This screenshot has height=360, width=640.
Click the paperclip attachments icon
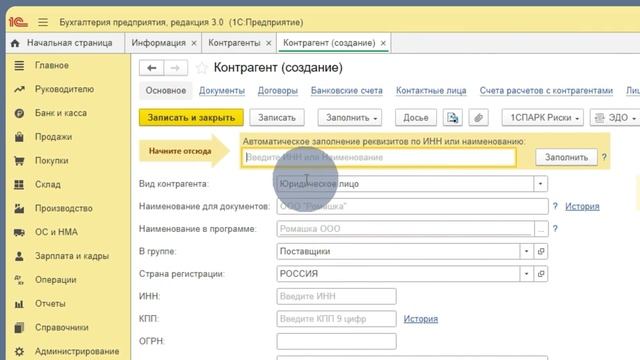click(478, 118)
